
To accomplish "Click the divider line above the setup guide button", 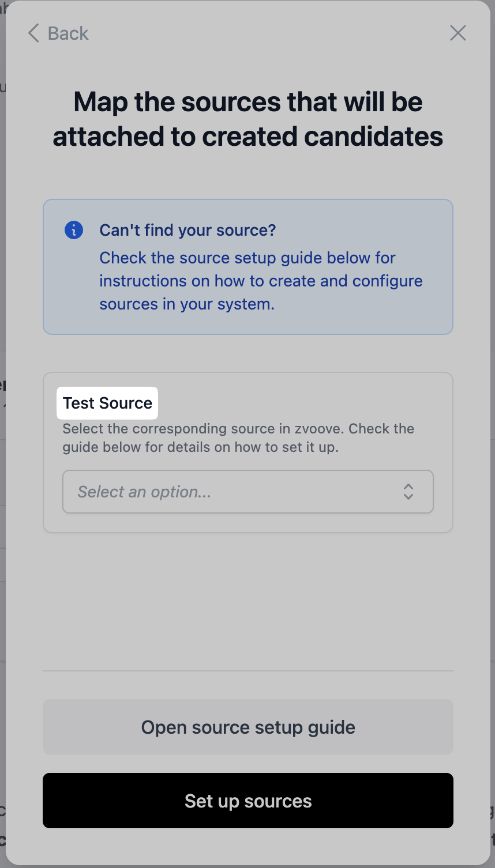I will point(247,671).
